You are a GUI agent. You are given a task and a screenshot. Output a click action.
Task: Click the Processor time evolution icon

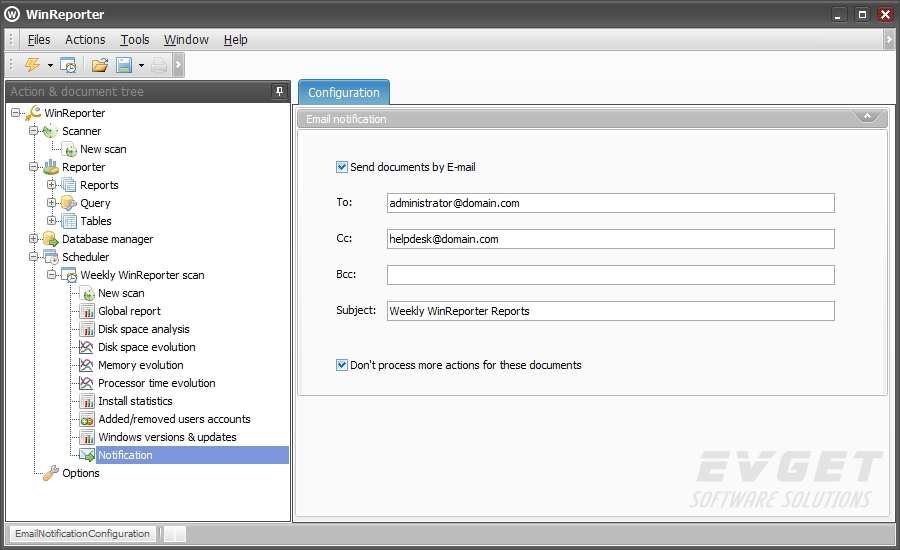tap(87, 384)
